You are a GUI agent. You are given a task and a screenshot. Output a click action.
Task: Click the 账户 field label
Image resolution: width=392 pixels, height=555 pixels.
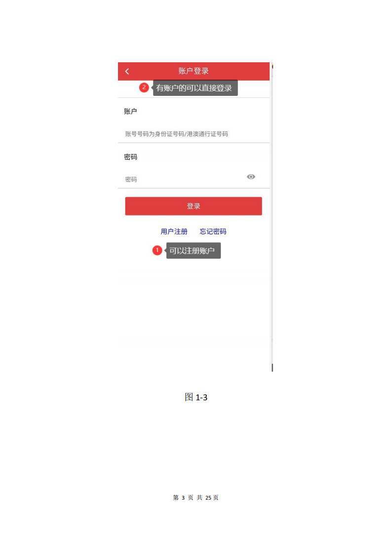(130, 112)
